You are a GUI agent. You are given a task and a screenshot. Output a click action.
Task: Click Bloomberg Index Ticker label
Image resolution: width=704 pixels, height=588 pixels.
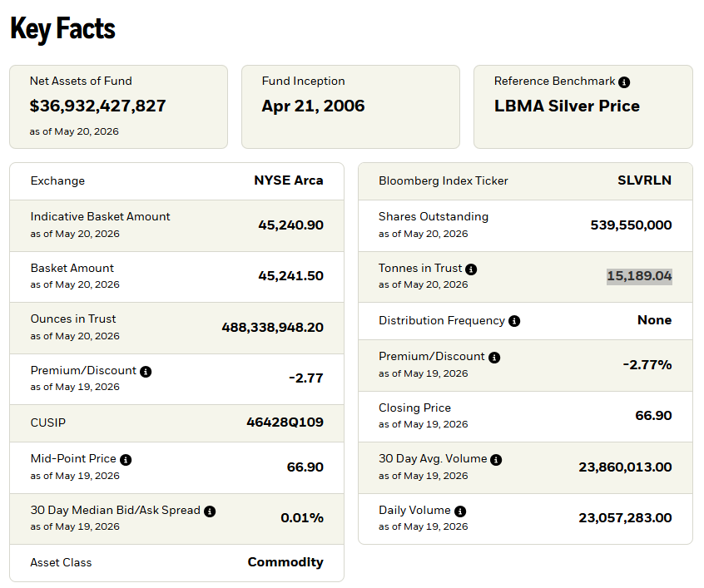444,180
